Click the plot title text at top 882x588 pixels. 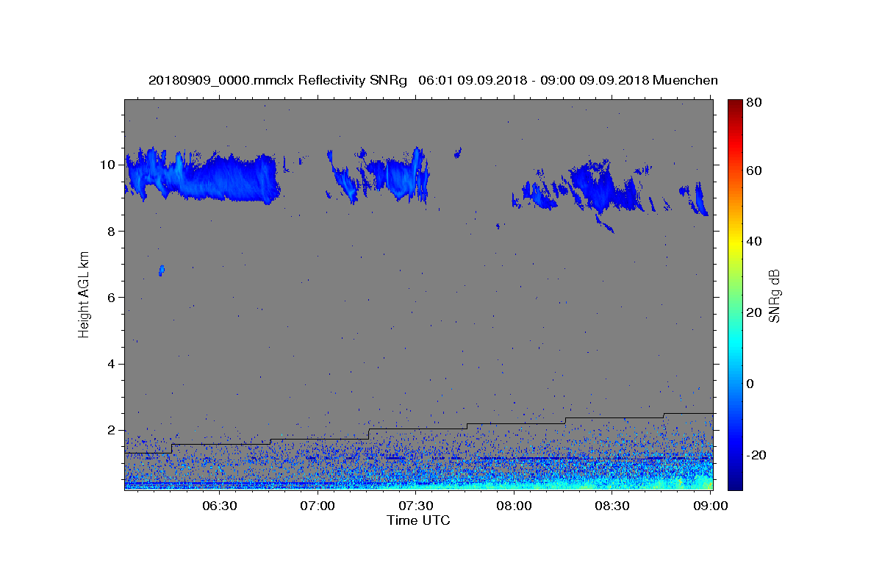[433, 80]
